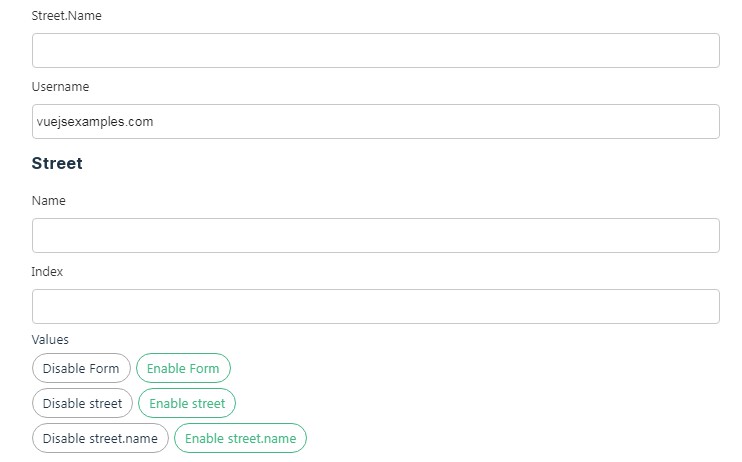This screenshot has height=462, width=742.
Task: Click the Disable street button
Action: tap(82, 403)
